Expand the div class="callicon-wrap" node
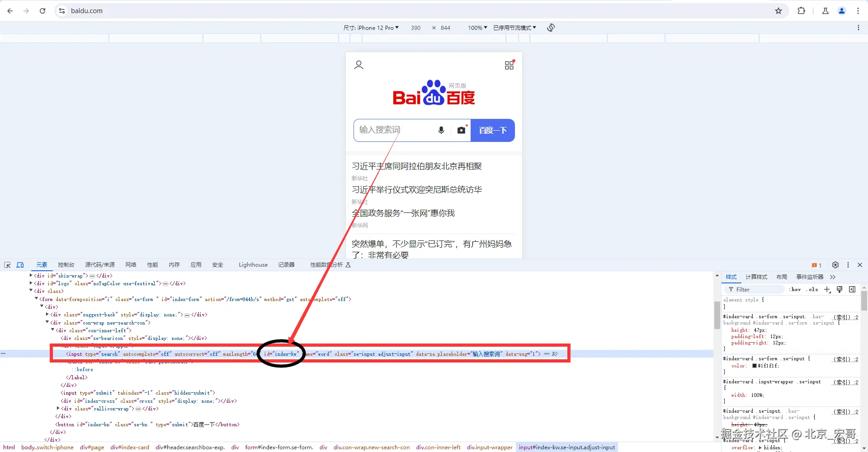This screenshot has width=868, height=452. (58, 408)
